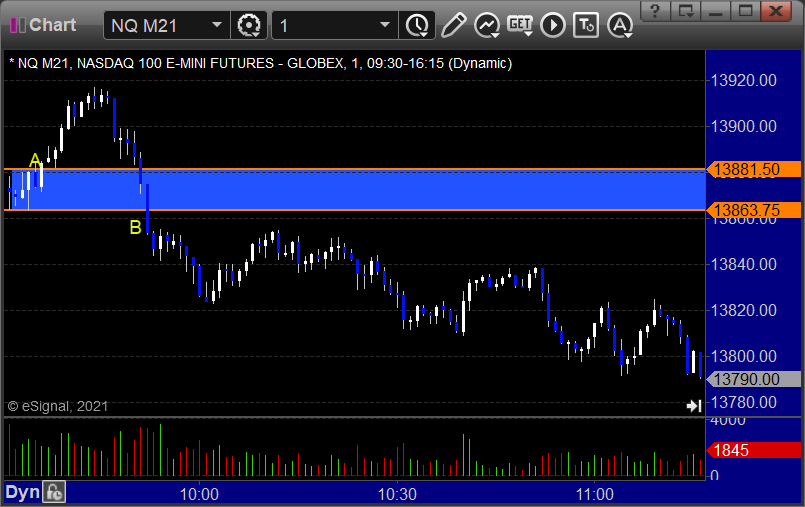Open the A alerts circle icon
The height and width of the screenshot is (507, 805).
click(x=620, y=25)
